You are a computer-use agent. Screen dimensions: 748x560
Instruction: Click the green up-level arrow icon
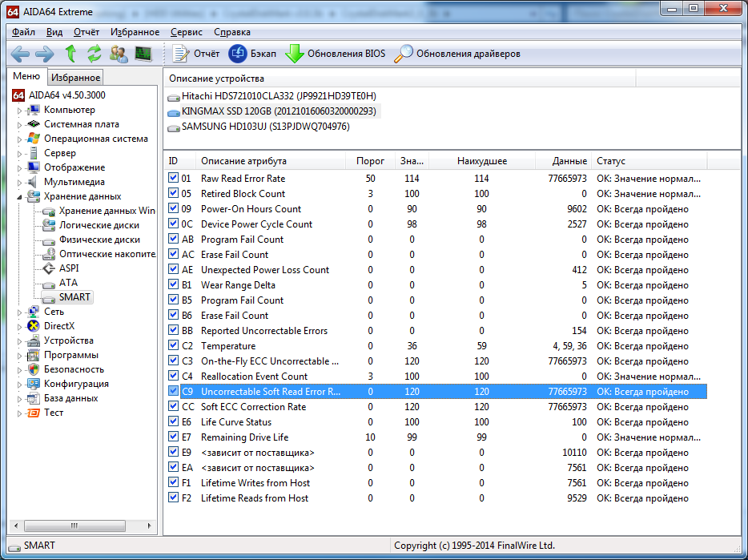[x=70, y=54]
